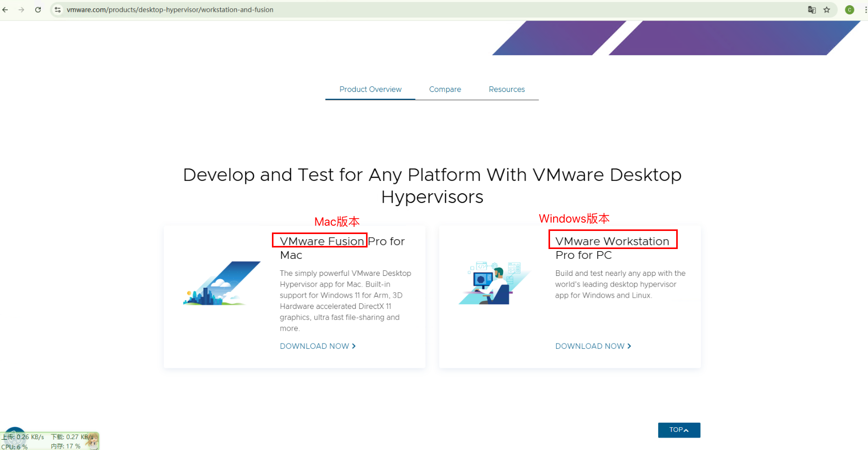868x450 pixels.
Task: Click the Fusion Pro city skyline illustration
Action: click(x=222, y=283)
